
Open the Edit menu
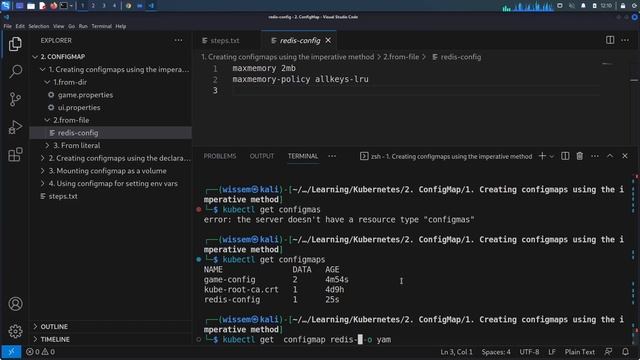[20, 26]
